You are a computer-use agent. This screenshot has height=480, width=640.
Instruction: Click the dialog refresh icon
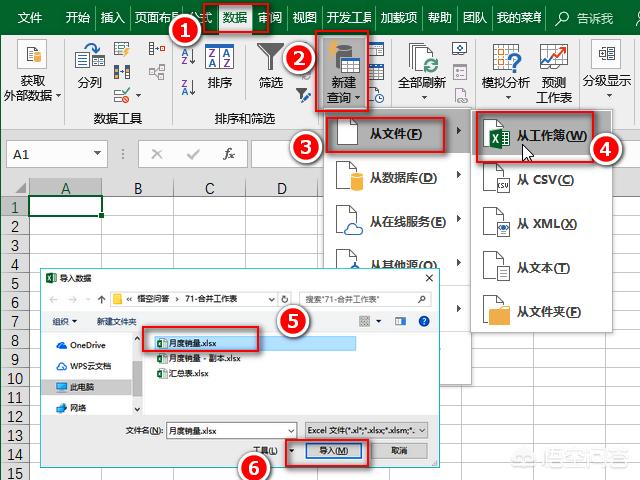pyautogui.click(x=284, y=299)
